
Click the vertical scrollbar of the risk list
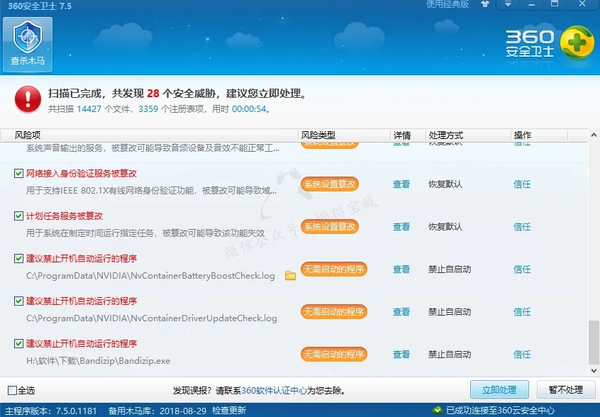click(x=594, y=340)
